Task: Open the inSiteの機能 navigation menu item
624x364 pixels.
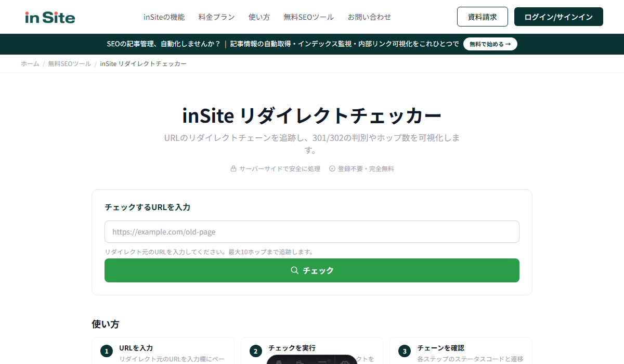Action: (164, 17)
